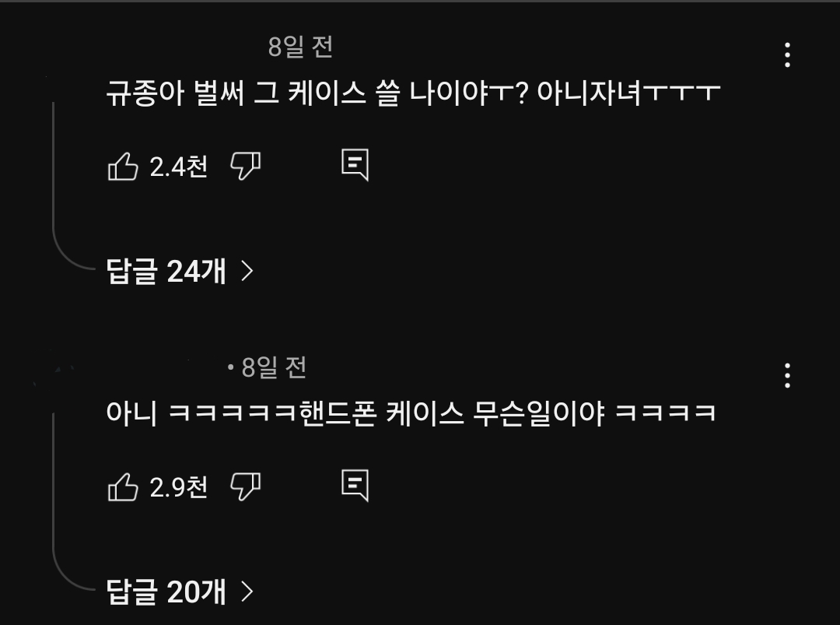The height and width of the screenshot is (625, 840).
Task: Dislike the 핸드폰 케이스 무슨일이야 comment
Action: point(245,486)
